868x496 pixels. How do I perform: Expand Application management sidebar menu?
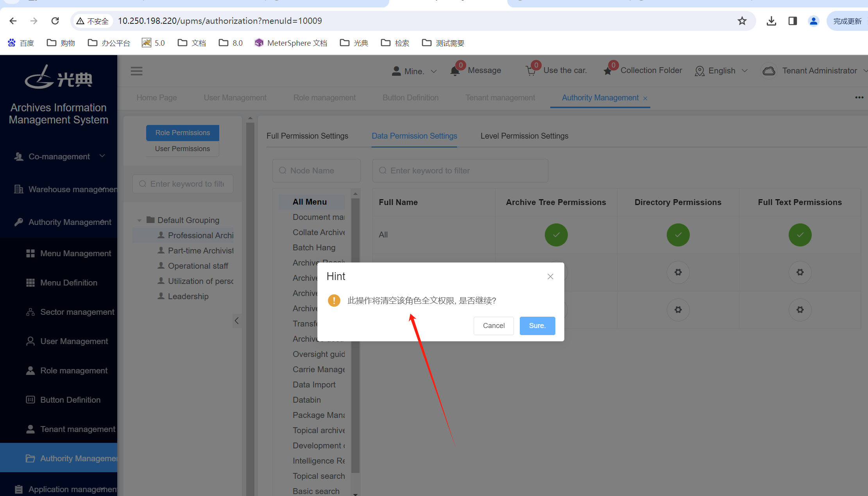pos(59,489)
